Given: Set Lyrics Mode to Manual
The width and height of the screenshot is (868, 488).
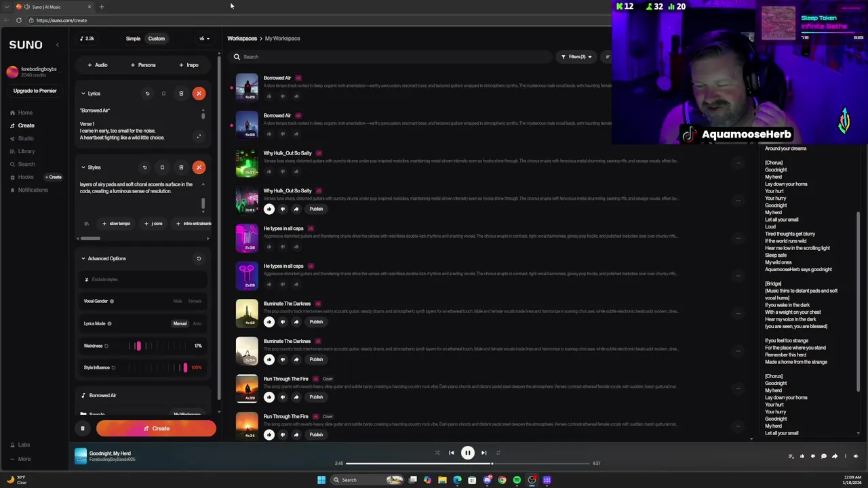Looking at the screenshot, I should click(180, 323).
